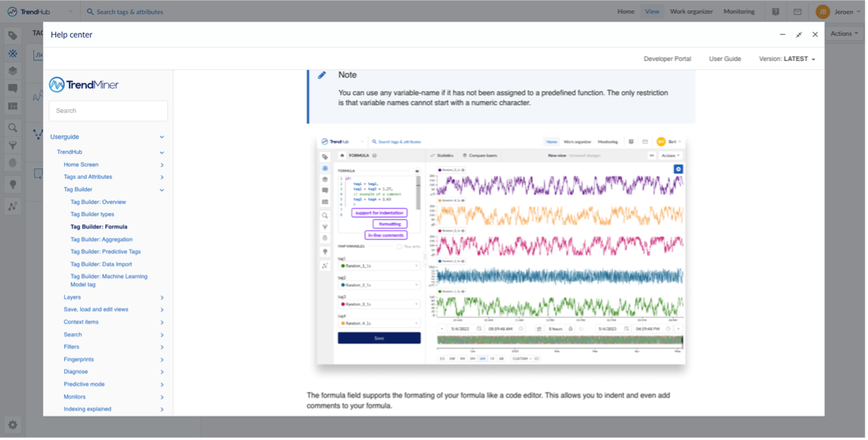The height and width of the screenshot is (440, 868).
Task: Click the envelope notifications icon
Action: (797, 12)
